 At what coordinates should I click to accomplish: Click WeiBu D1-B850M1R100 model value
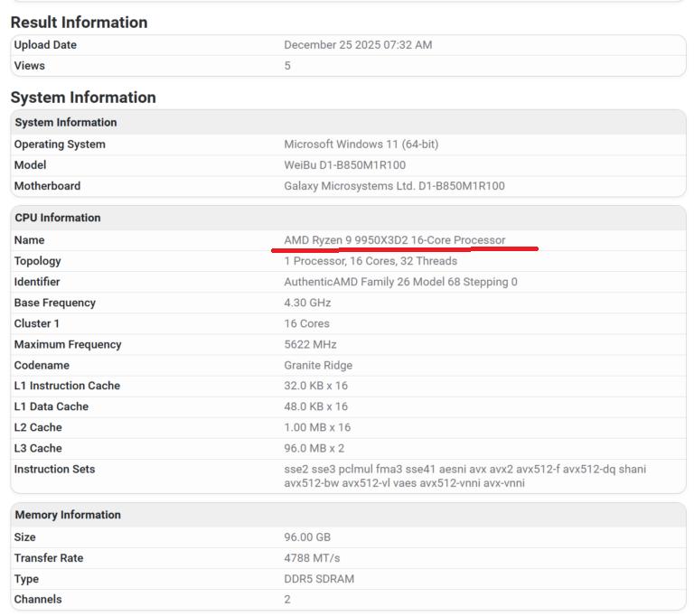click(345, 165)
